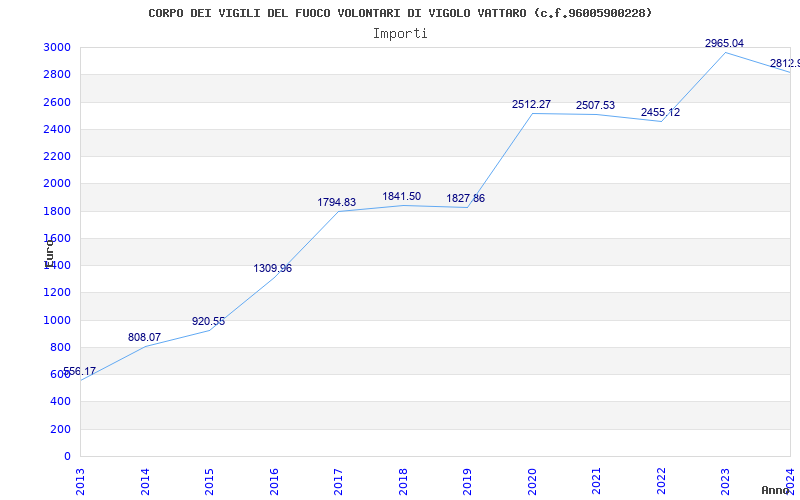This screenshot has height=500, width=800.
Task: Click the y-axis value 2800
Action: pyautogui.click(x=57, y=74)
